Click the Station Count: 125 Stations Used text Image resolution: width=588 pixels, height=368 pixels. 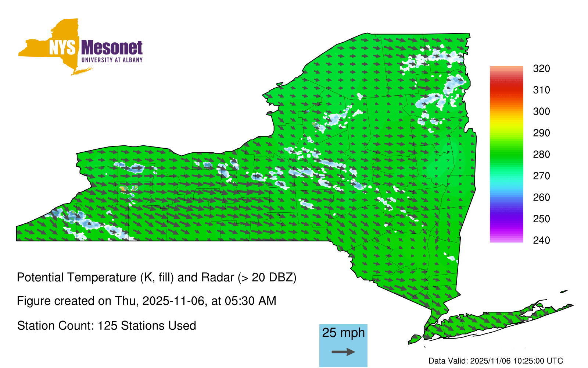[x=107, y=326]
